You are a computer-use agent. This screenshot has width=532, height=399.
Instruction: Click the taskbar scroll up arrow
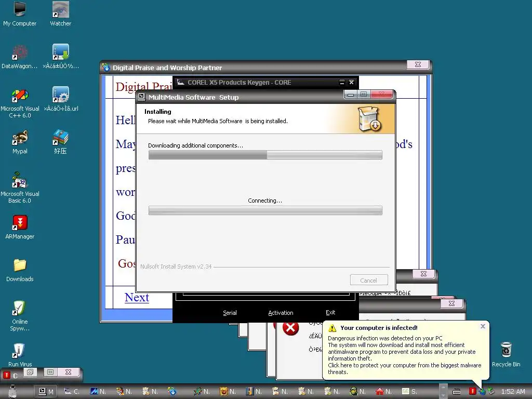(x=443, y=388)
